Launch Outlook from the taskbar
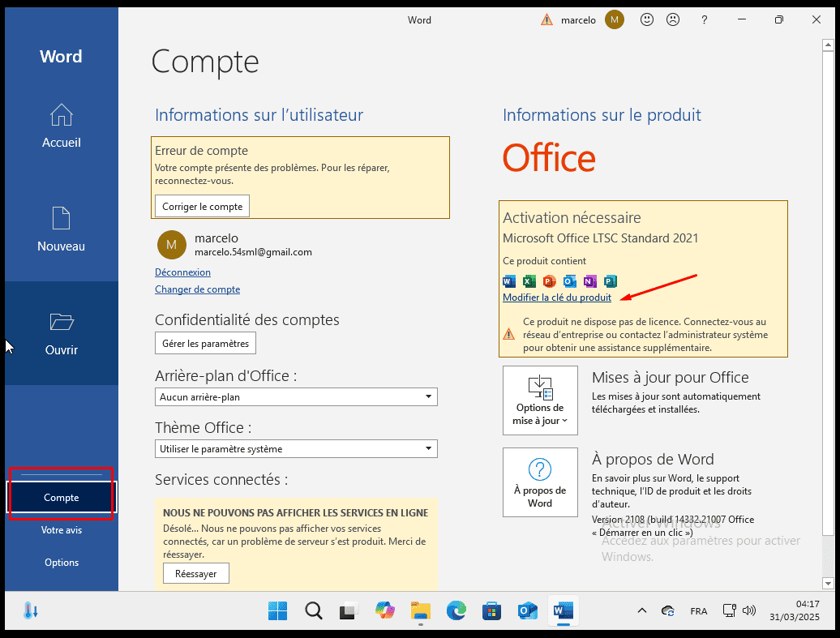The width and height of the screenshot is (840, 638). (528, 610)
